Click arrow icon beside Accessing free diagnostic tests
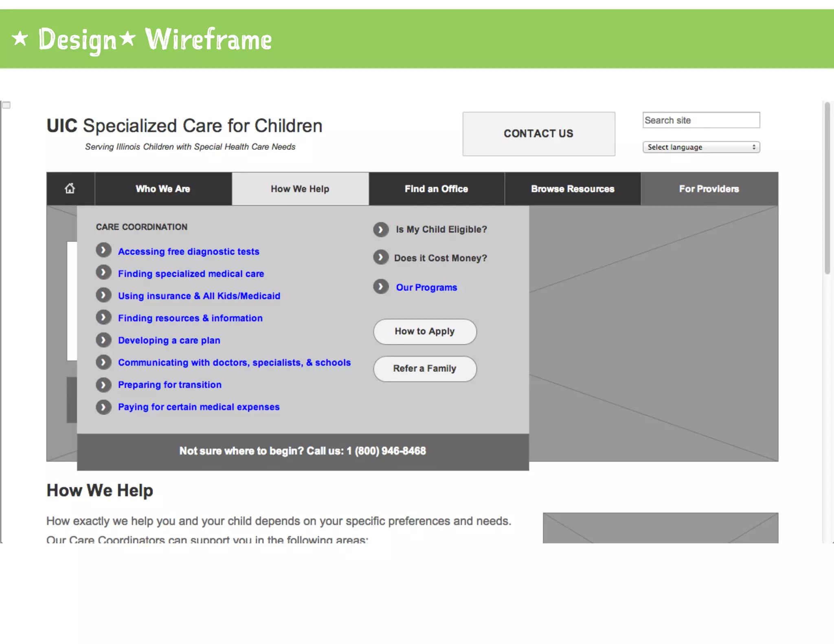 (x=103, y=250)
